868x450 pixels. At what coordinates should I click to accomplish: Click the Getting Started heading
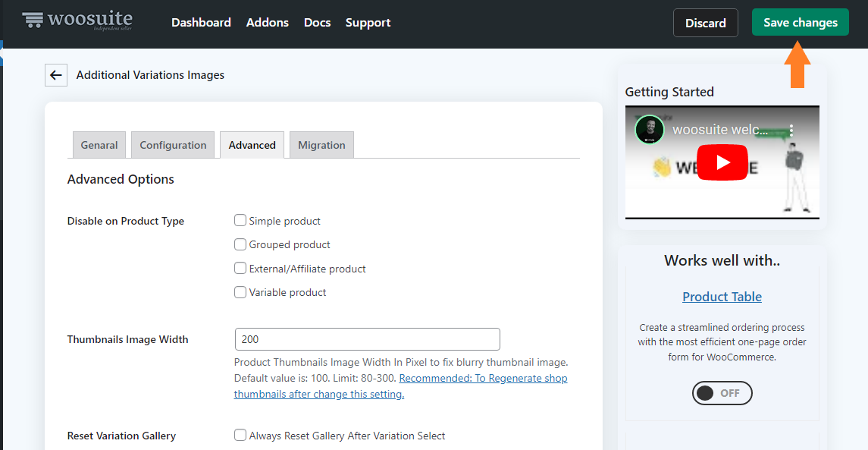[669, 92]
